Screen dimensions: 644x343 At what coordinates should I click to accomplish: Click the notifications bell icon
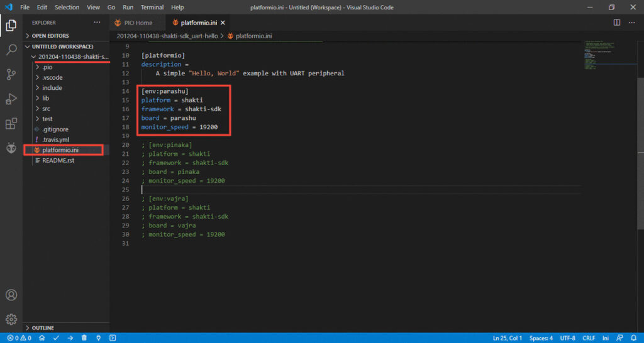(x=633, y=338)
